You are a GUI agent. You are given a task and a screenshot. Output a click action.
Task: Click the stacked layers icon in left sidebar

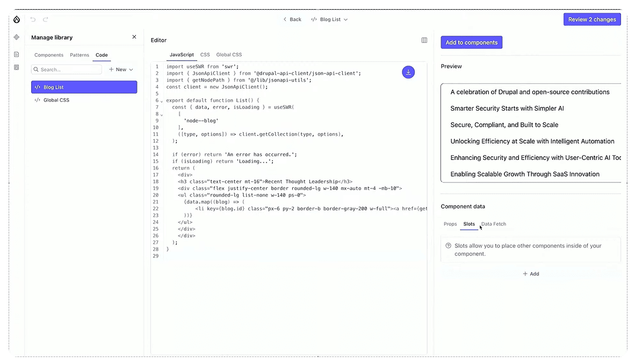[16, 67]
